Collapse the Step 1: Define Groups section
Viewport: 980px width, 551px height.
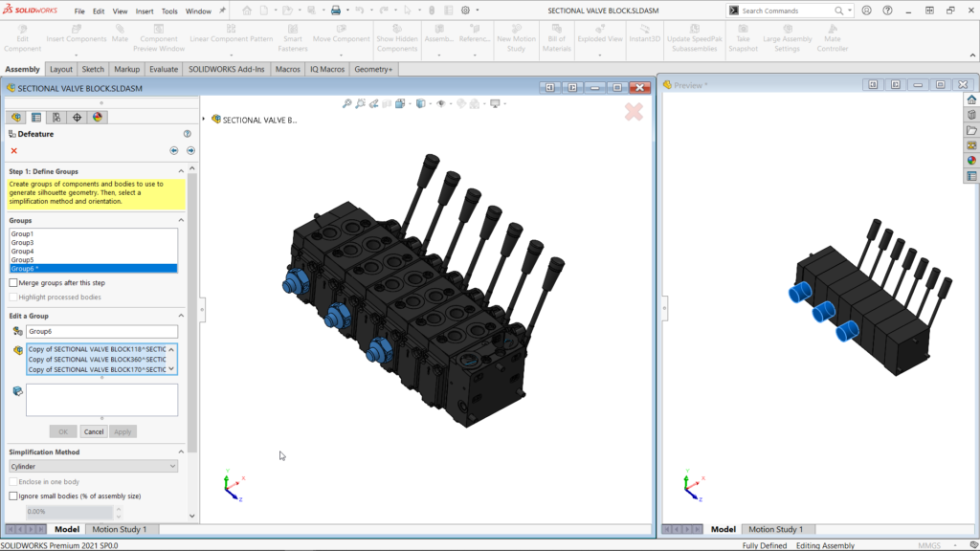pyautogui.click(x=181, y=171)
